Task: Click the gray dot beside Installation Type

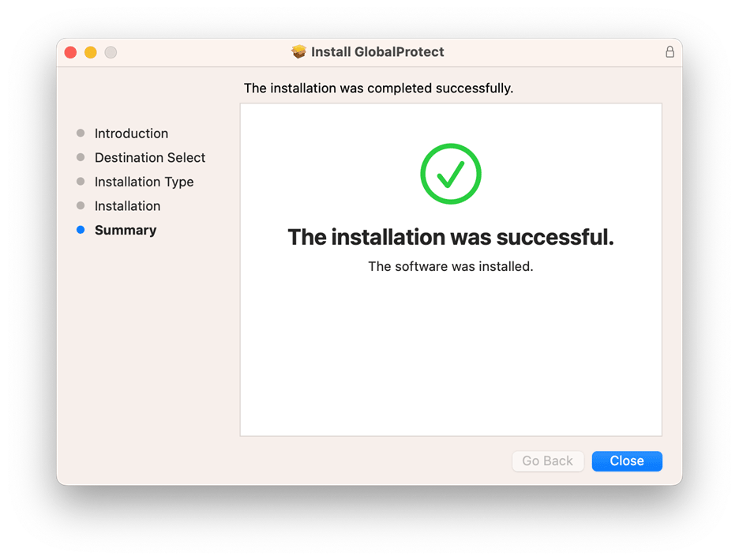Action: [x=81, y=182]
